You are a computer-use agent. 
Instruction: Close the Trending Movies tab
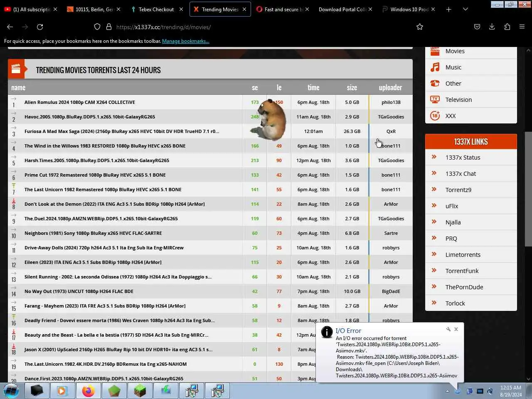pyautogui.click(x=244, y=9)
